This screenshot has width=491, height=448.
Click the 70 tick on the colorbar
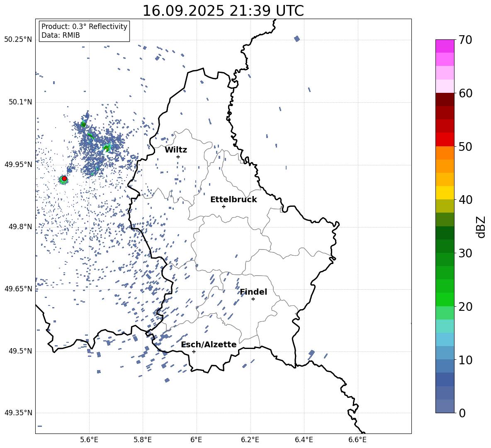point(465,40)
